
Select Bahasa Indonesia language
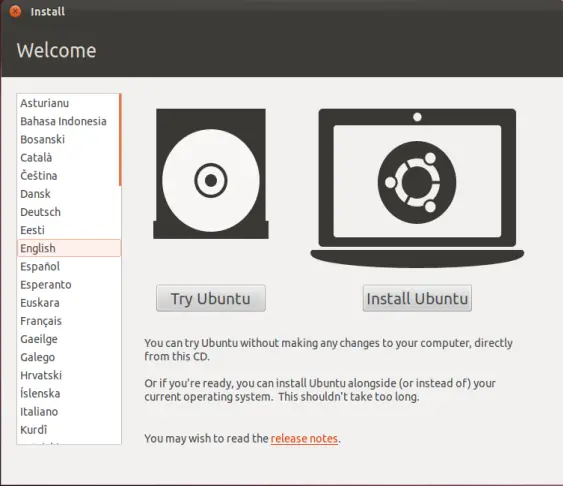[68, 121]
